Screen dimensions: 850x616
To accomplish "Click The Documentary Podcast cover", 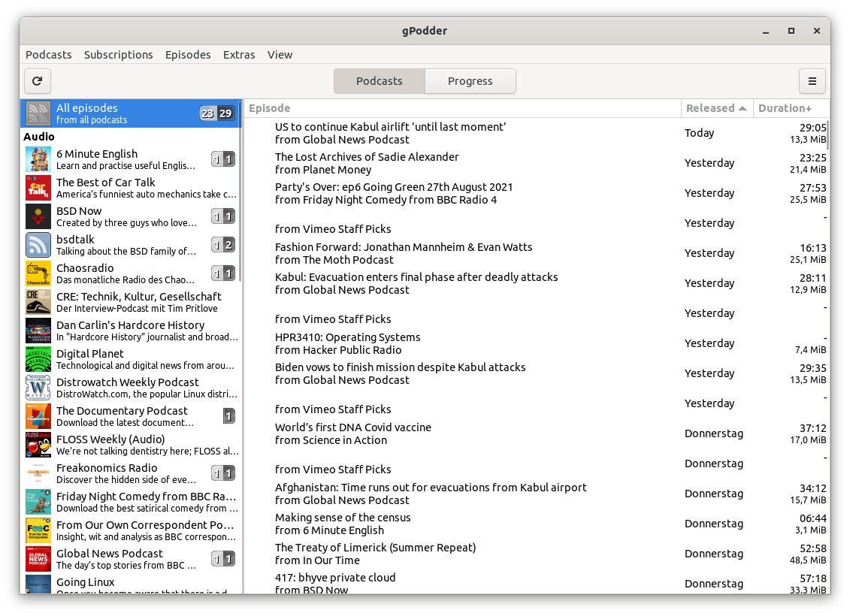I will click(x=38, y=416).
